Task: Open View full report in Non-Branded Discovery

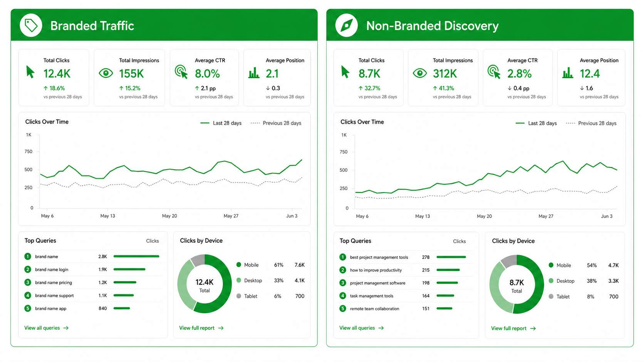Action: click(x=513, y=328)
